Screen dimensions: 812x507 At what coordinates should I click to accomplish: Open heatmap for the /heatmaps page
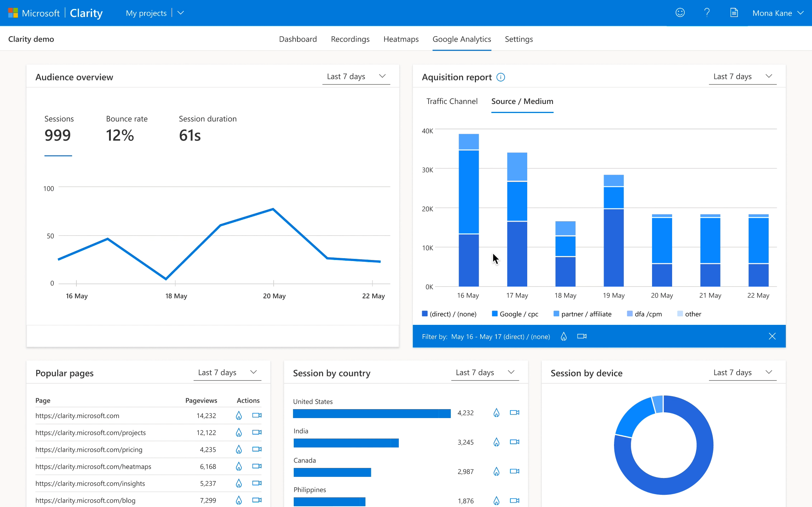(x=239, y=466)
